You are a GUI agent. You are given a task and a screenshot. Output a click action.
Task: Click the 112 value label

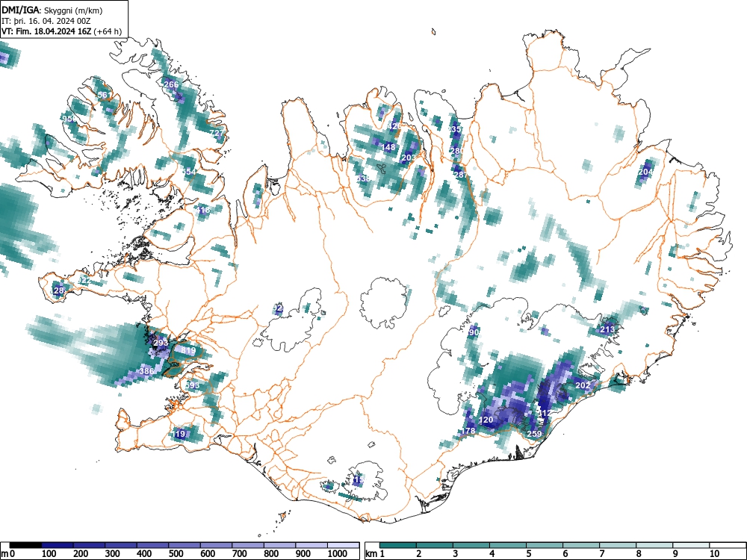(545, 412)
